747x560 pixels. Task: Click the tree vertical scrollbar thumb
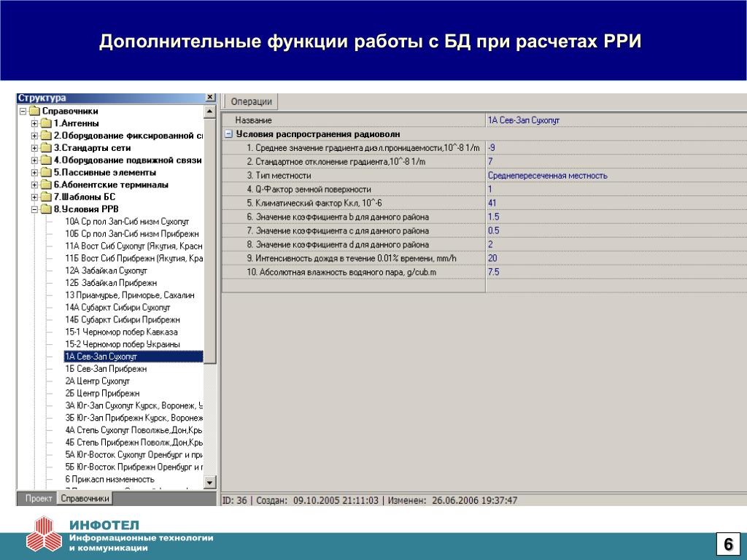pos(209,241)
